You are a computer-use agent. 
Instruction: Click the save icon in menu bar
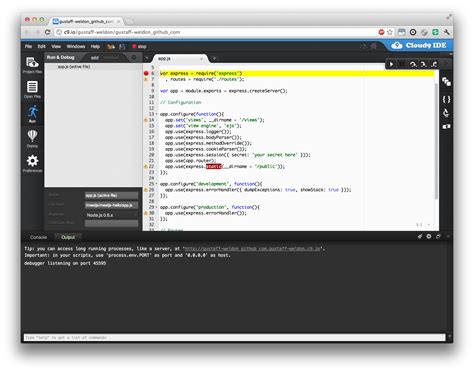pyautogui.click(x=122, y=47)
